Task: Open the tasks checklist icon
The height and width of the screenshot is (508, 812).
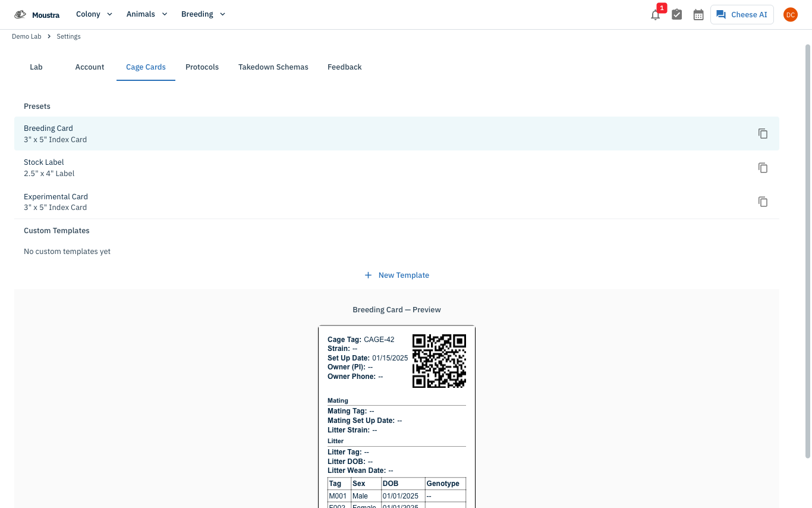Action: pyautogui.click(x=676, y=15)
